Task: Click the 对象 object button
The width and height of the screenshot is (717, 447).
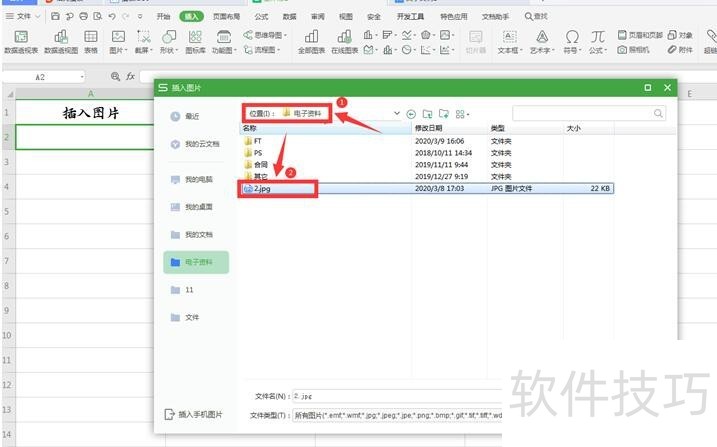Action: pos(680,35)
